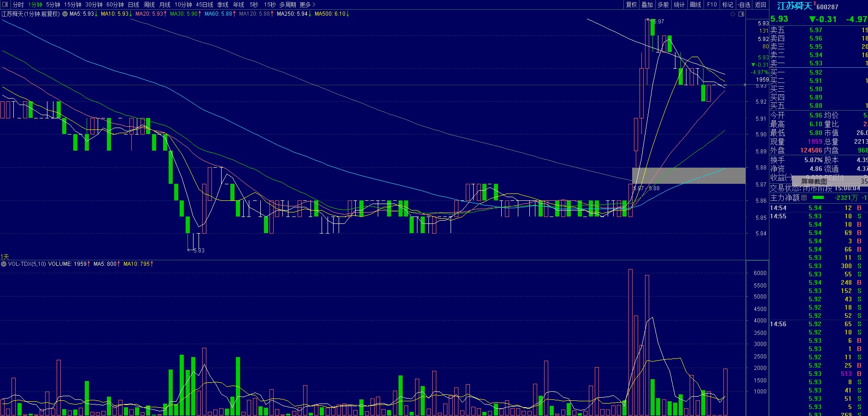Switch to the 分时 view tab
This screenshot has height=416, width=868.
(x=18, y=5)
